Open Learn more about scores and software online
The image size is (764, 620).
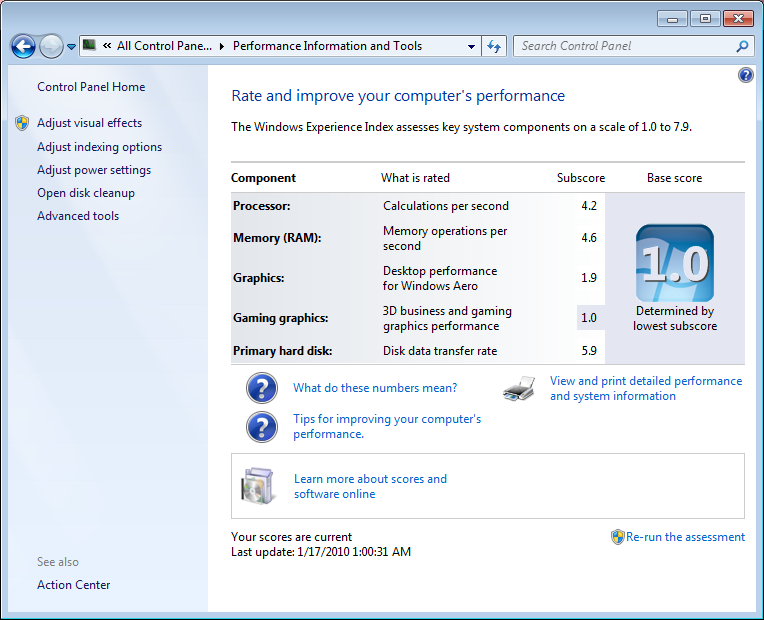(x=370, y=486)
